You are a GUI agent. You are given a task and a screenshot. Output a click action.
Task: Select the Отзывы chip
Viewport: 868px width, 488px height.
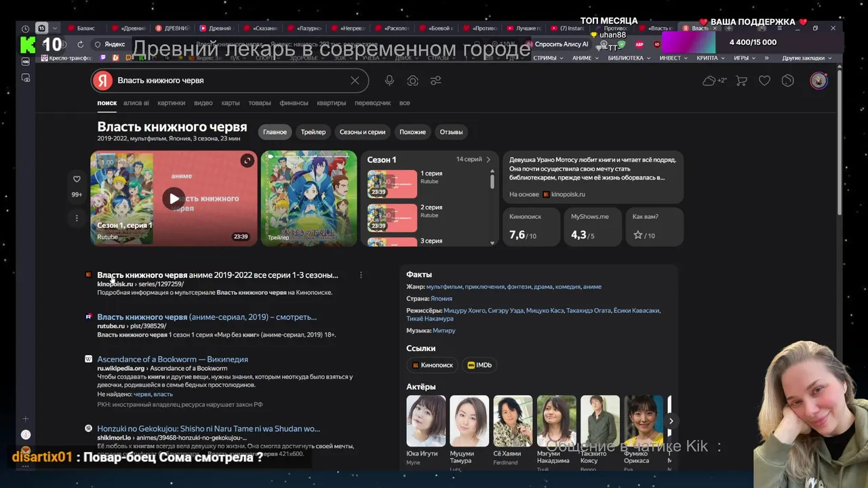coord(451,131)
